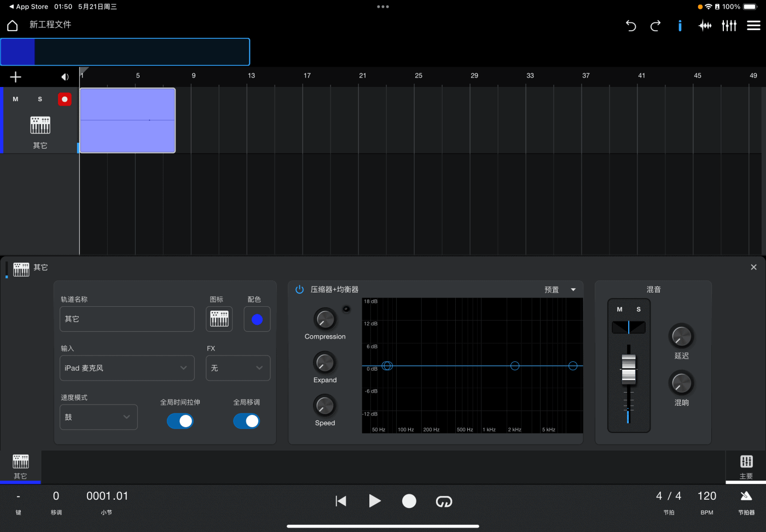Return to App Store via back arrow
This screenshot has height=532, width=766.
[x=29, y=7]
